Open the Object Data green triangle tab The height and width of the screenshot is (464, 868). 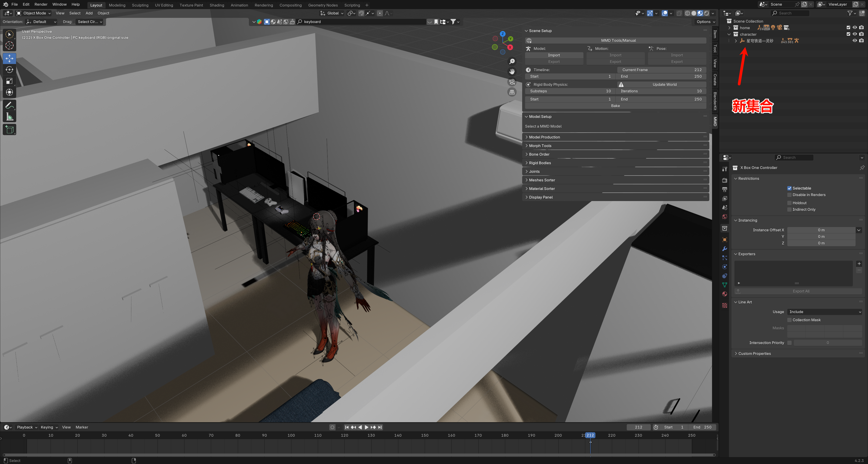pos(724,285)
